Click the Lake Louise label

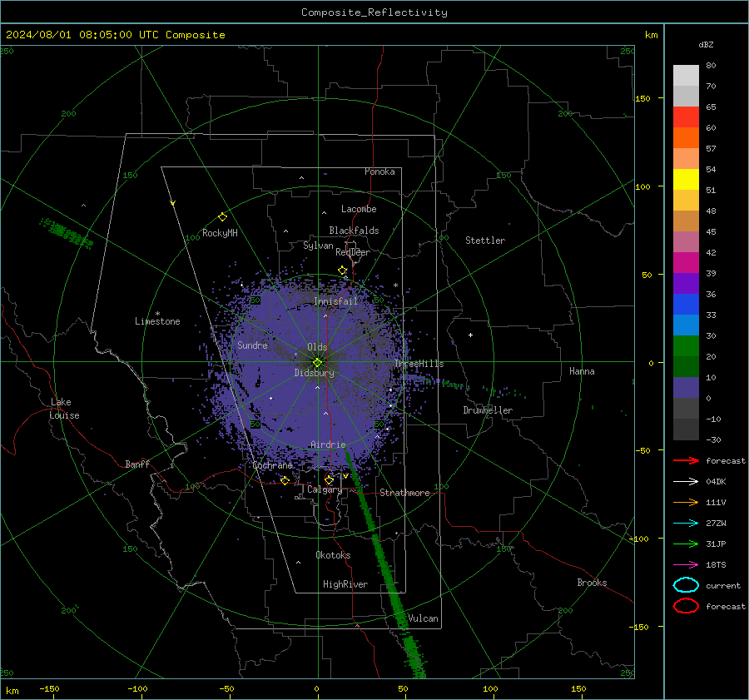(64, 409)
